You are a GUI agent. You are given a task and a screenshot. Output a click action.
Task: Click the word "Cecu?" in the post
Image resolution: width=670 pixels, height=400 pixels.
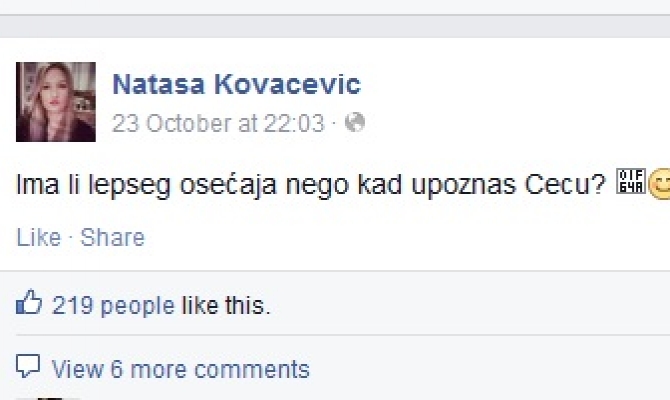(565, 185)
